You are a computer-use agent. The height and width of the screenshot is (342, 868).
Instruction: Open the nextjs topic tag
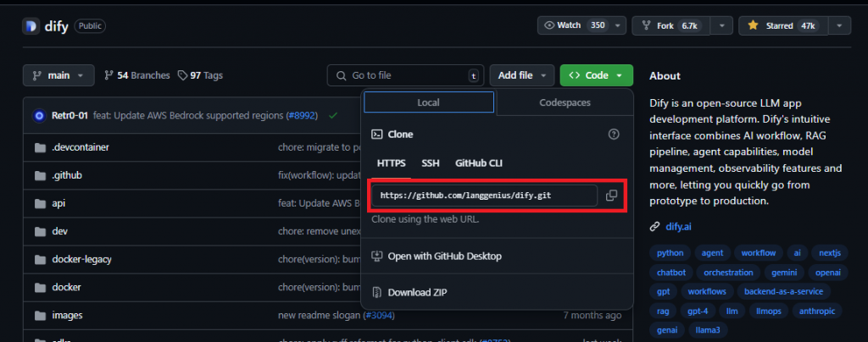[830, 253]
